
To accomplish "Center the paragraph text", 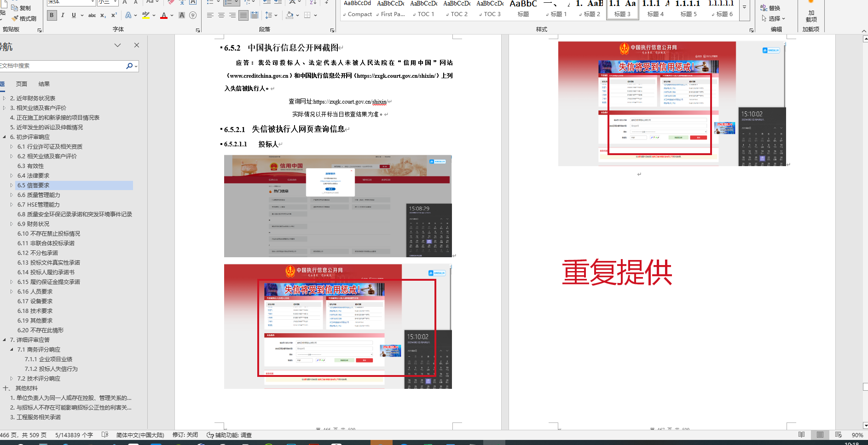I will tap(221, 15).
